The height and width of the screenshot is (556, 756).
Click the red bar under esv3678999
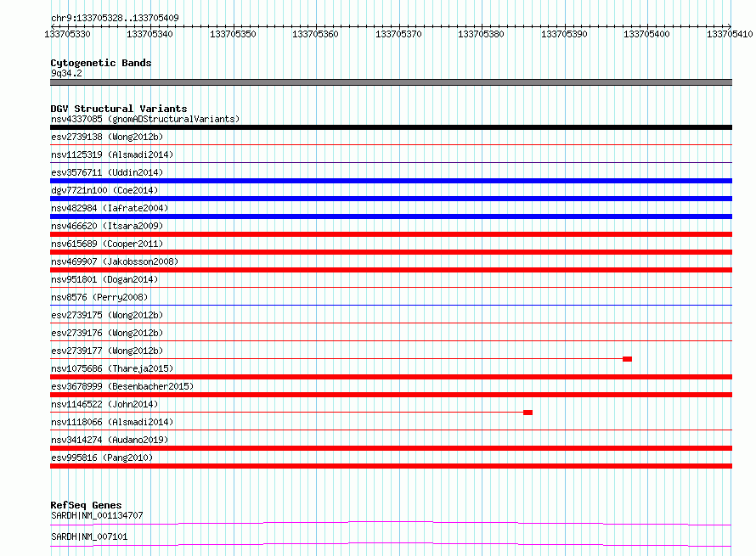(x=391, y=395)
